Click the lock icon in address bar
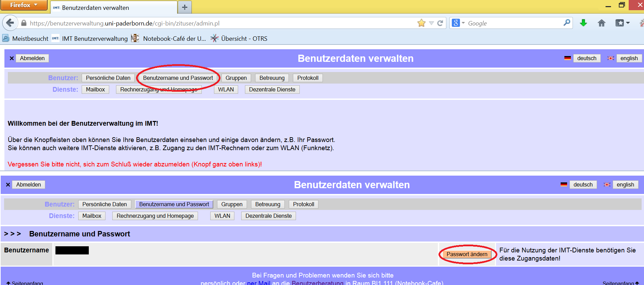This screenshot has height=285, width=644. 24,23
